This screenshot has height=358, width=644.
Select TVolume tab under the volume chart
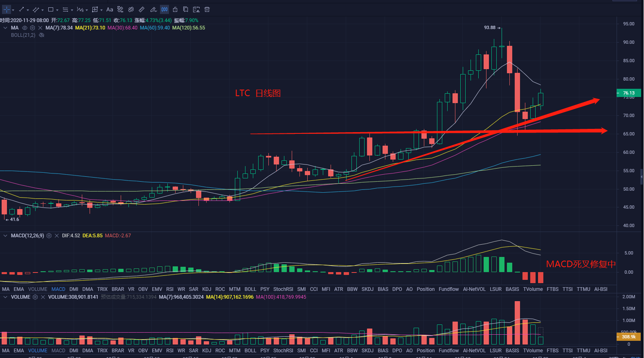[533, 351]
